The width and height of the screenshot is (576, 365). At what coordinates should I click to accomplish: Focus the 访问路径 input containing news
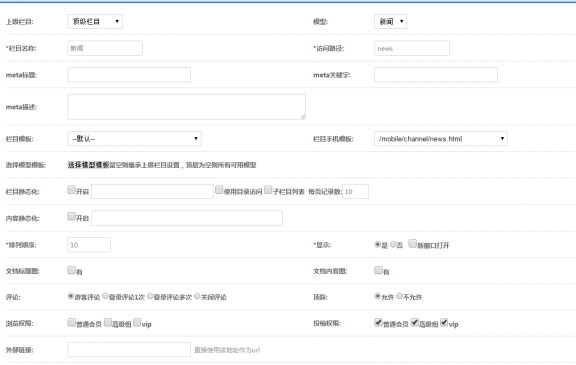coord(412,48)
